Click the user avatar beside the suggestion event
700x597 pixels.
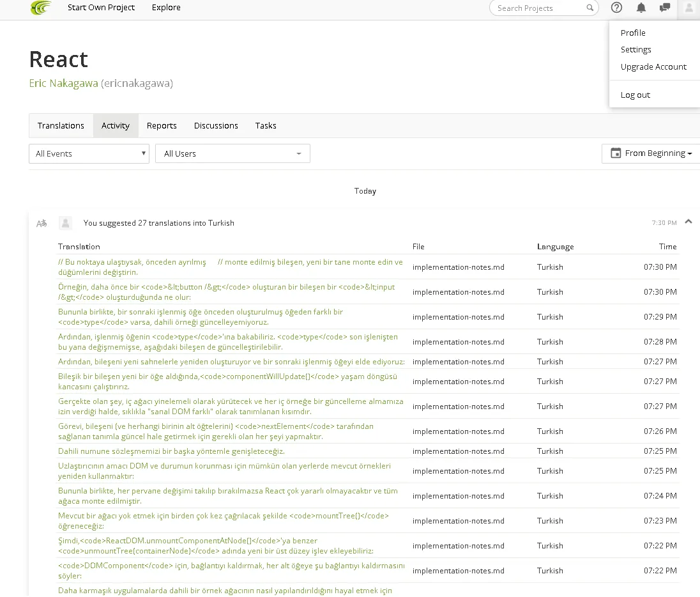coord(66,223)
